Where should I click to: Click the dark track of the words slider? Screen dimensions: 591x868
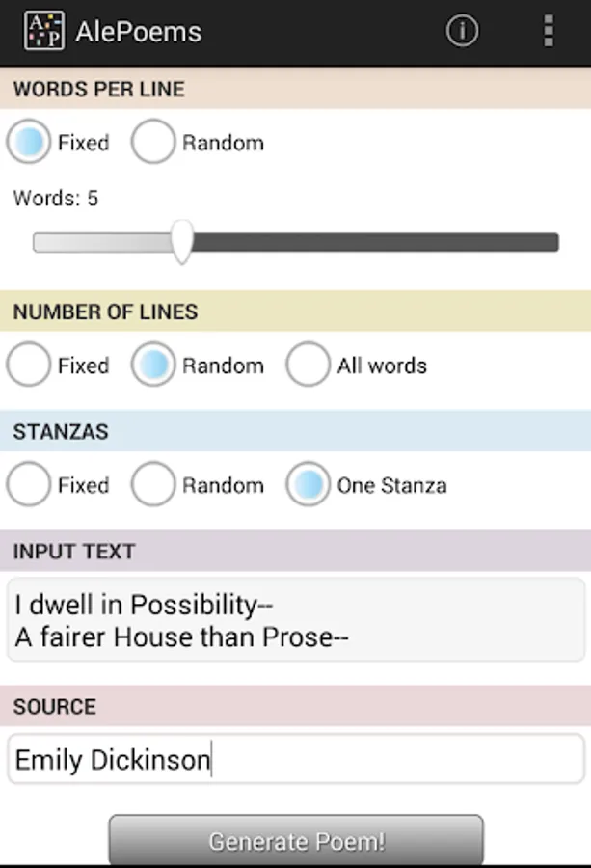pos(386,242)
